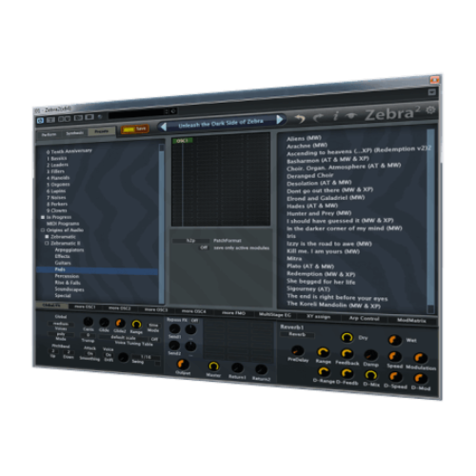Screen dimensions: 476x476
Task: Load the 'Iris' preset
Action: pyautogui.click(x=291, y=236)
